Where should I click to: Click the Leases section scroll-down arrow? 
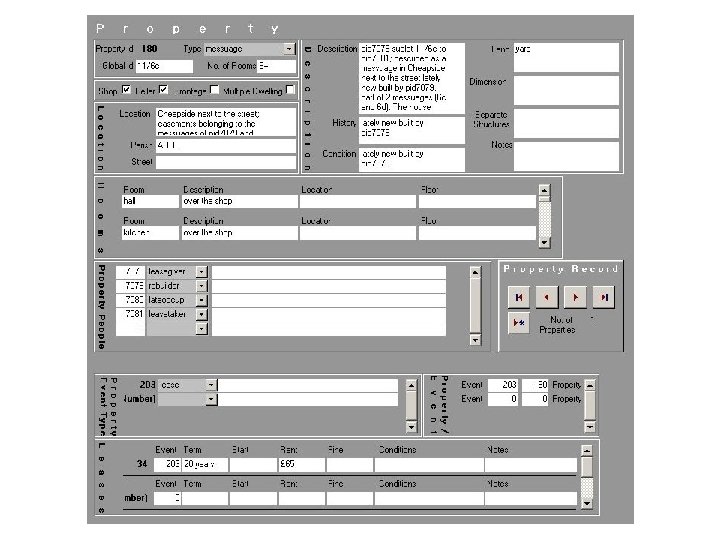pyautogui.click(x=586, y=503)
